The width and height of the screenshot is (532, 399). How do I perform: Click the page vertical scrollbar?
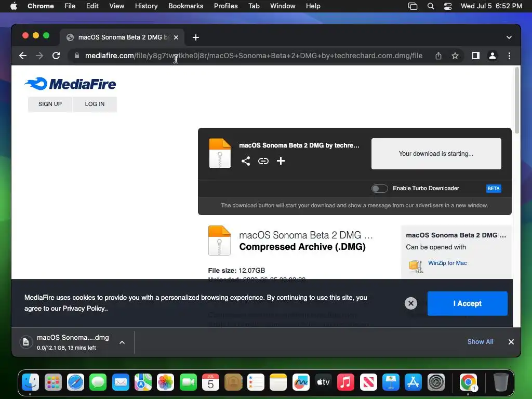[x=517, y=100]
